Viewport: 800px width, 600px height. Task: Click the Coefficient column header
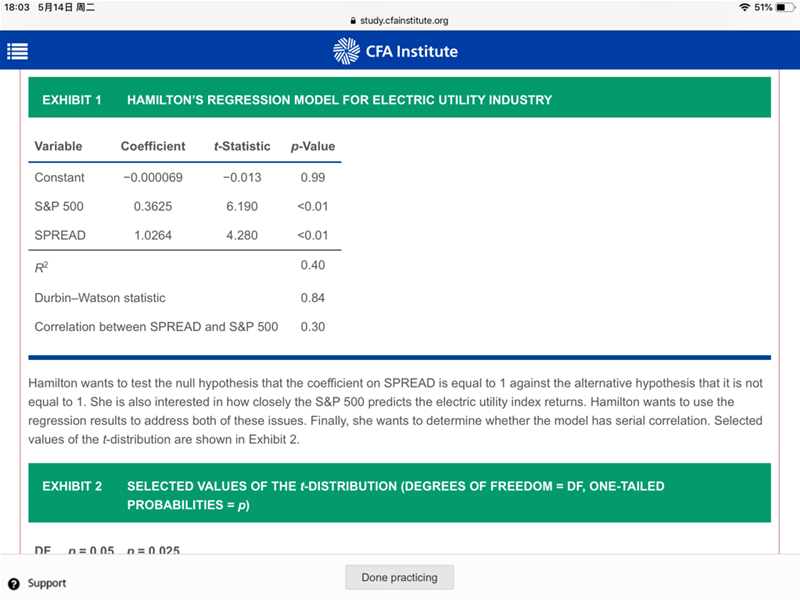(153, 146)
